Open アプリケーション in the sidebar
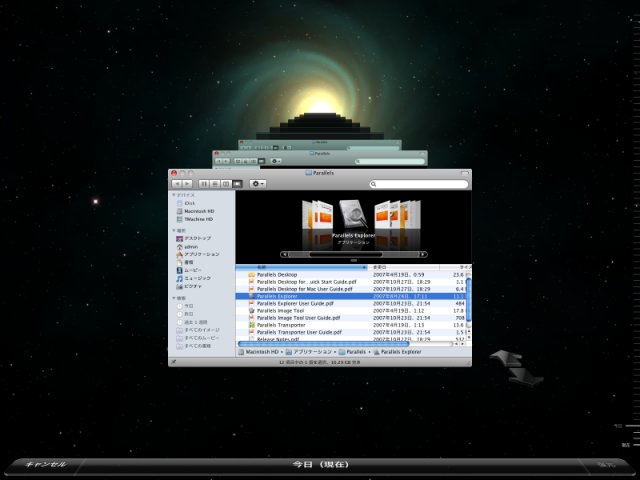Image resolution: width=640 pixels, height=480 pixels. 198,254
